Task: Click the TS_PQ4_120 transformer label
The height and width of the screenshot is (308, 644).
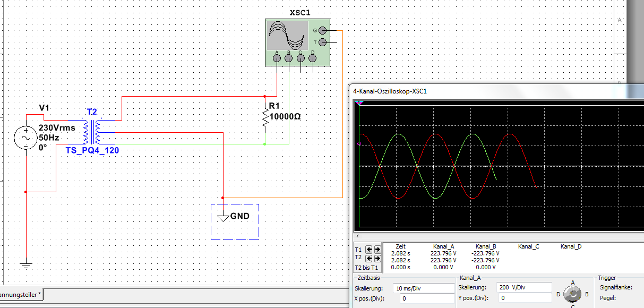Action: click(x=92, y=150)
